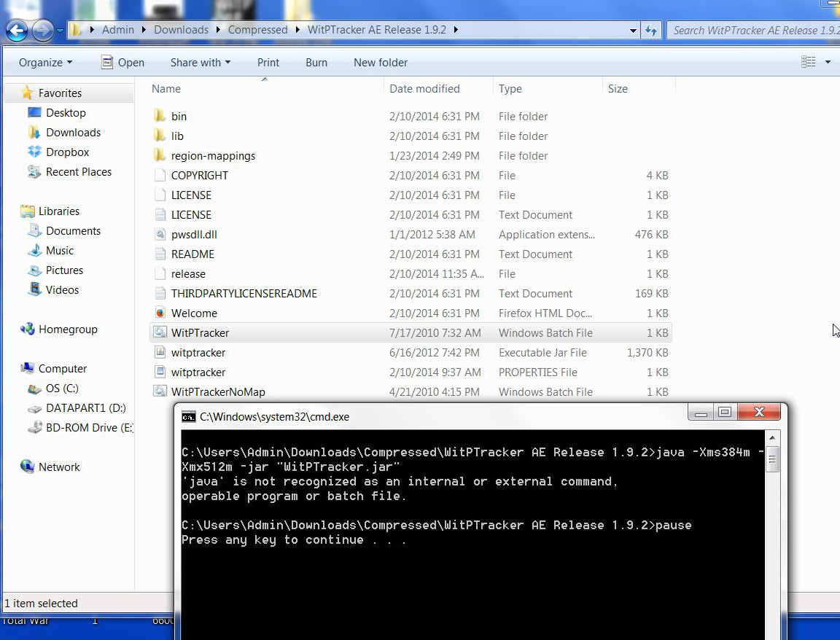Open OS (C:) drive
This screenshot has height=640, width=840.
point(61,389)
